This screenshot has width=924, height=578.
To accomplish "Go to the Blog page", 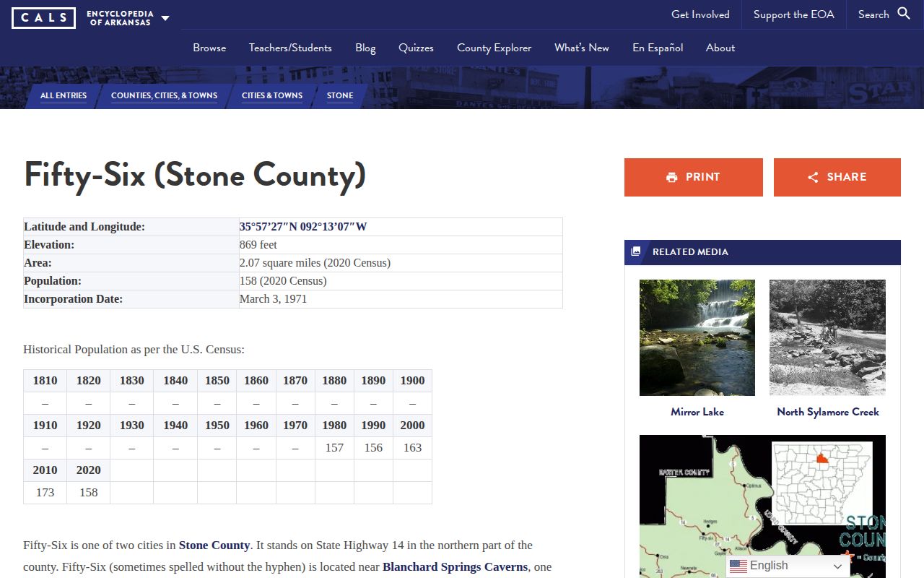I will click(365, 48).
